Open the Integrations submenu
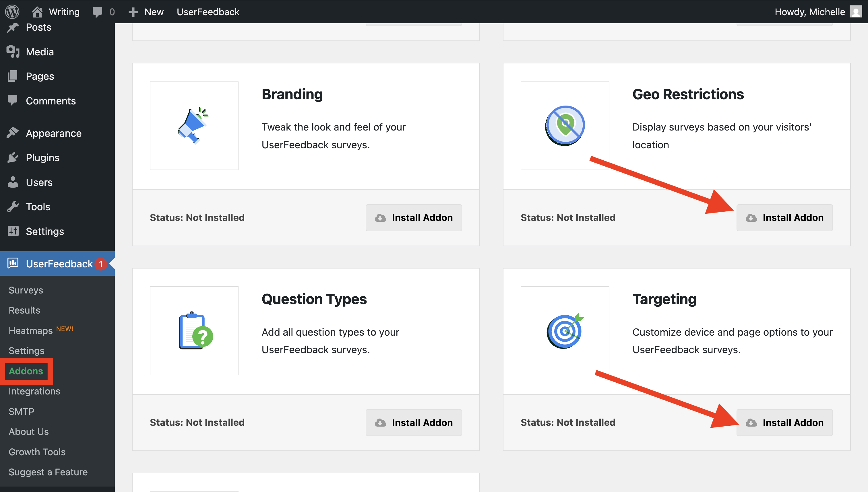The image size is (868, 492). click(34, 391)
